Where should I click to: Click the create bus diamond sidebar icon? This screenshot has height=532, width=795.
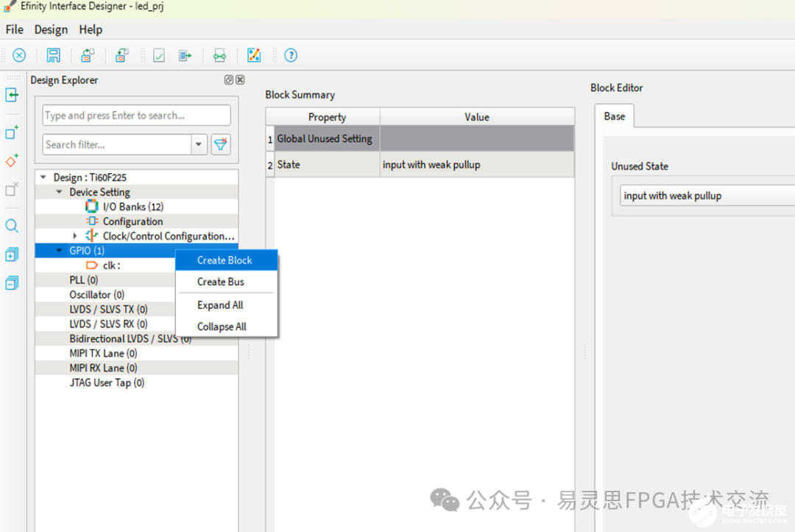(12, 160)
